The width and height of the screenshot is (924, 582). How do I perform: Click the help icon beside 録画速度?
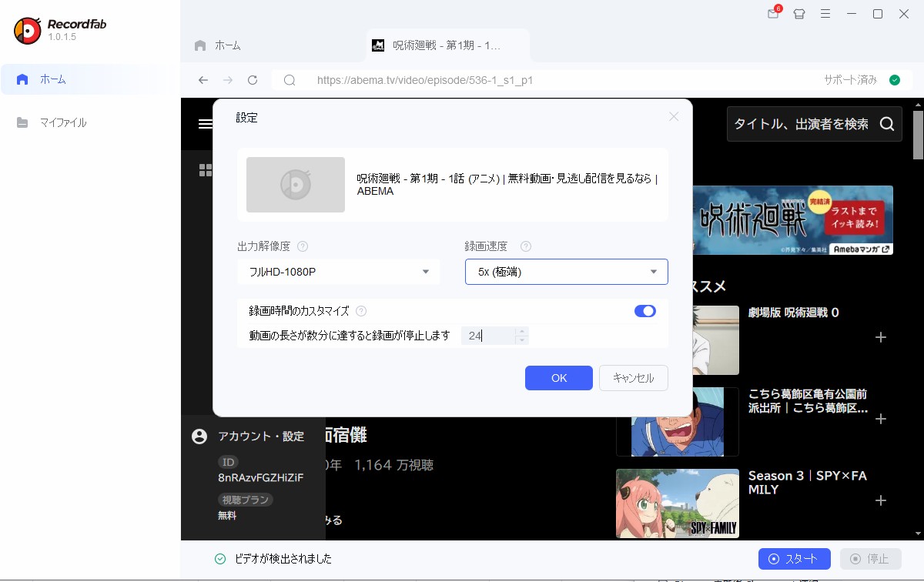(x=525, y=246)
